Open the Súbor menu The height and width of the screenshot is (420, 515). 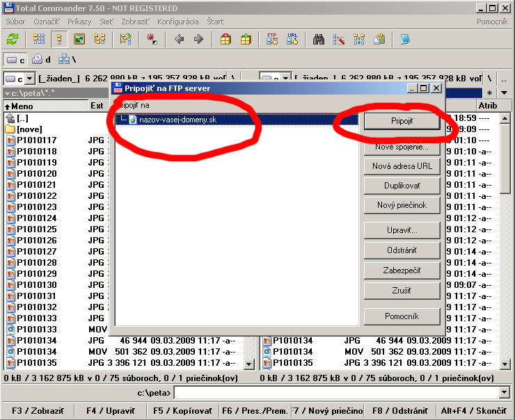click(15, 22)
